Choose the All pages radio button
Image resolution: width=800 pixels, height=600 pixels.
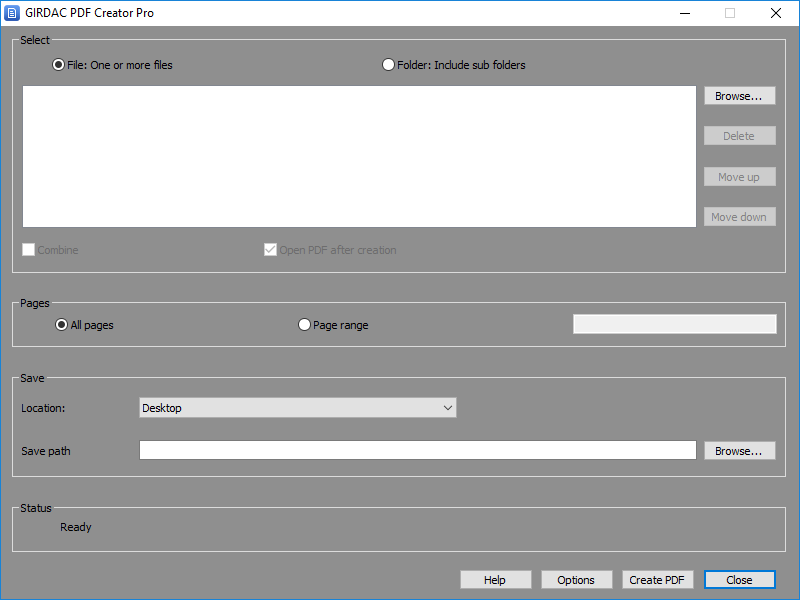pyautogui.click(x=84, y=325)
